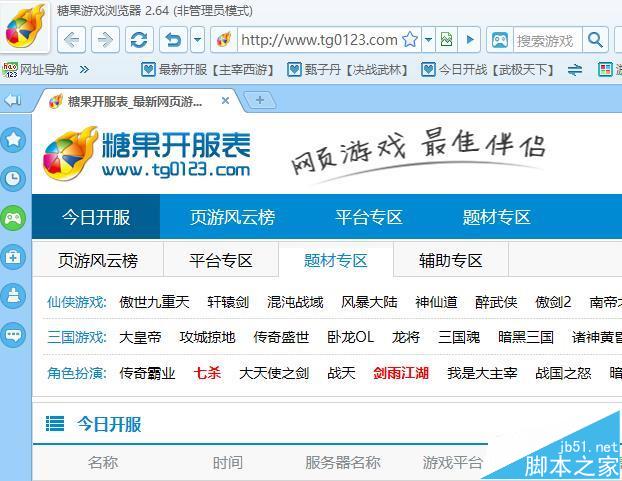
Task: Open the game 傲剑2
Action: coord(553,302)
